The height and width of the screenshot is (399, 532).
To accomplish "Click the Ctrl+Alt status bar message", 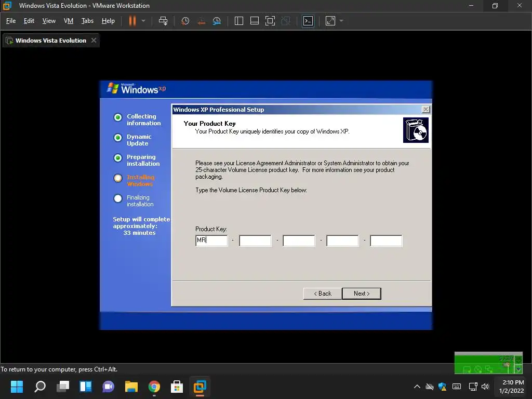I will 59,369.
